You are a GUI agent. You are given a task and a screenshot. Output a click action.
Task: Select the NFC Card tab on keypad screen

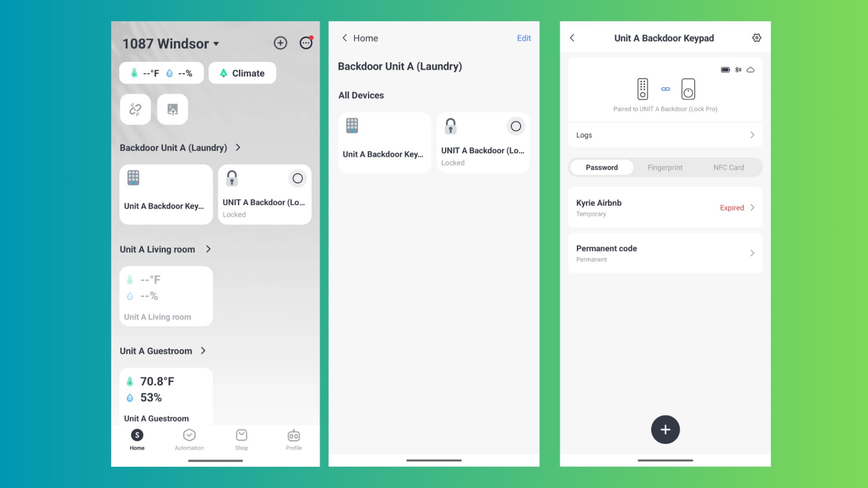[729, 167]
